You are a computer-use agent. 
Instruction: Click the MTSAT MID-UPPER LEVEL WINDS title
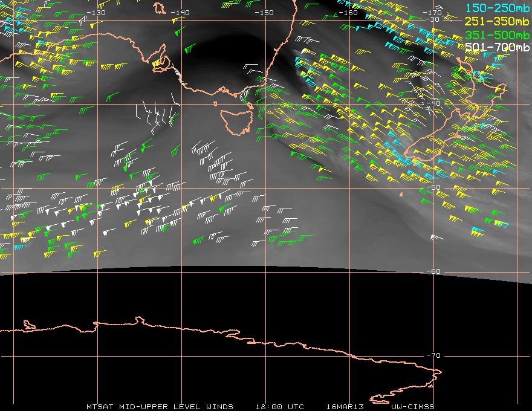(160, 407)
